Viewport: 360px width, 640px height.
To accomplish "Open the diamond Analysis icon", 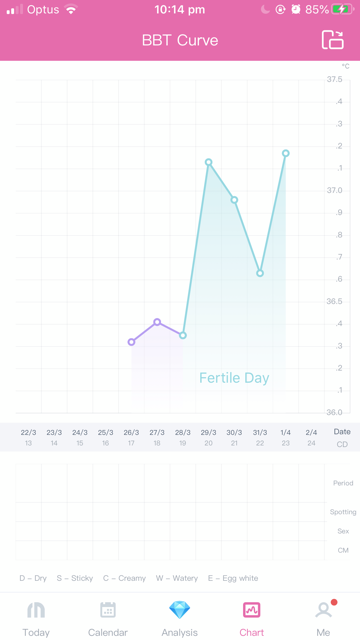I will [180, 610].
